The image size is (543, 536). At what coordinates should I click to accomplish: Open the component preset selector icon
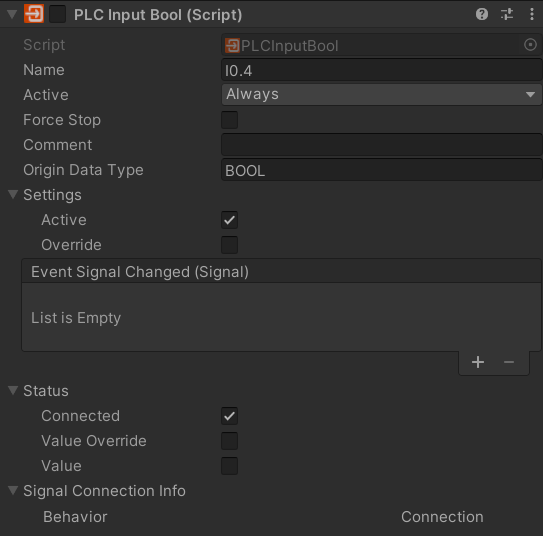point(507,14)
